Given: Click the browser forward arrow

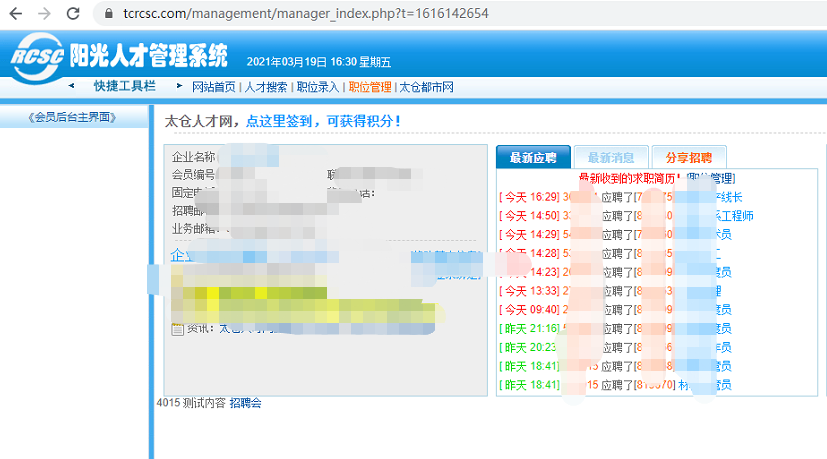Looking at the screenshot, I should (44, 13).
